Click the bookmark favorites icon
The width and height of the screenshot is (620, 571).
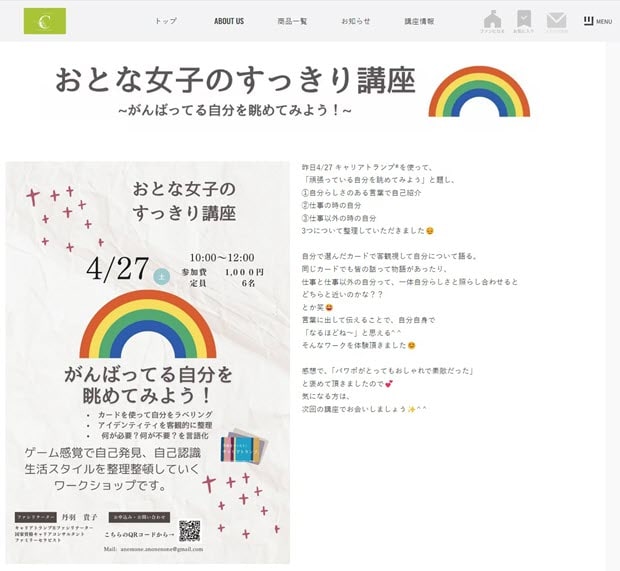524,21
